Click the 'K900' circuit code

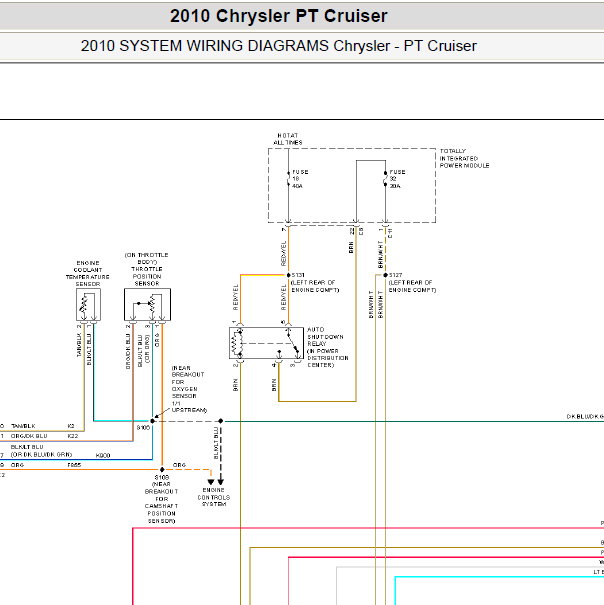point(103,455)
